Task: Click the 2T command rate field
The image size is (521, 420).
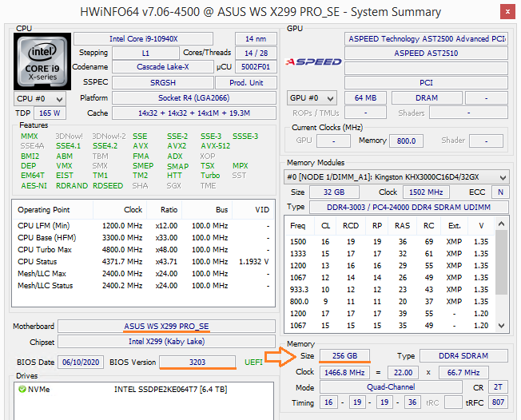Action: [x=498, y=387]
